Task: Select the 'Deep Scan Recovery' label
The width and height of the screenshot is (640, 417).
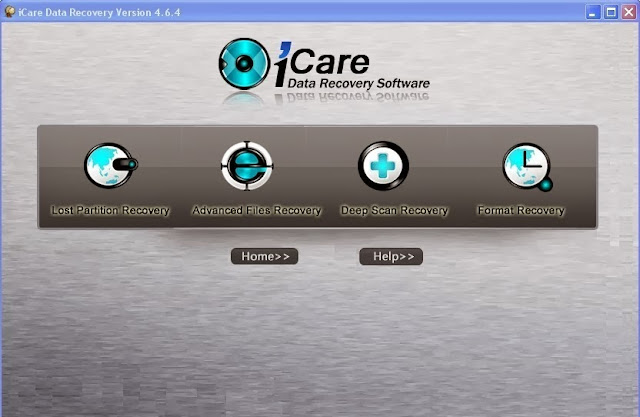Action: (394, 210)
